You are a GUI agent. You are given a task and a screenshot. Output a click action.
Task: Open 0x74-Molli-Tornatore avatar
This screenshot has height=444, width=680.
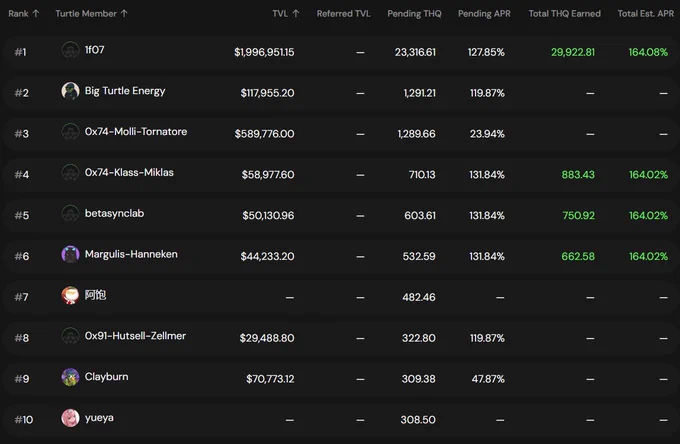(70, 132)
